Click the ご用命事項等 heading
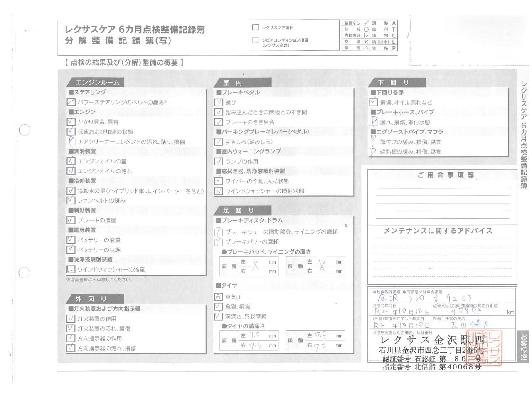The width and height of the screenshot is (532, 399). (x=446, y=175)
